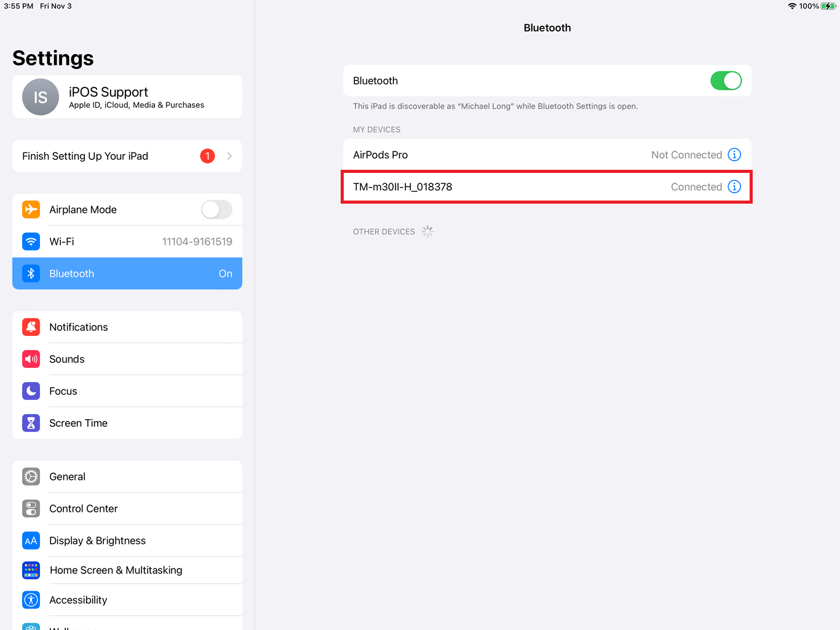
Task: Tap the Airplane Mode icon
Action: [x=31, y=209]
